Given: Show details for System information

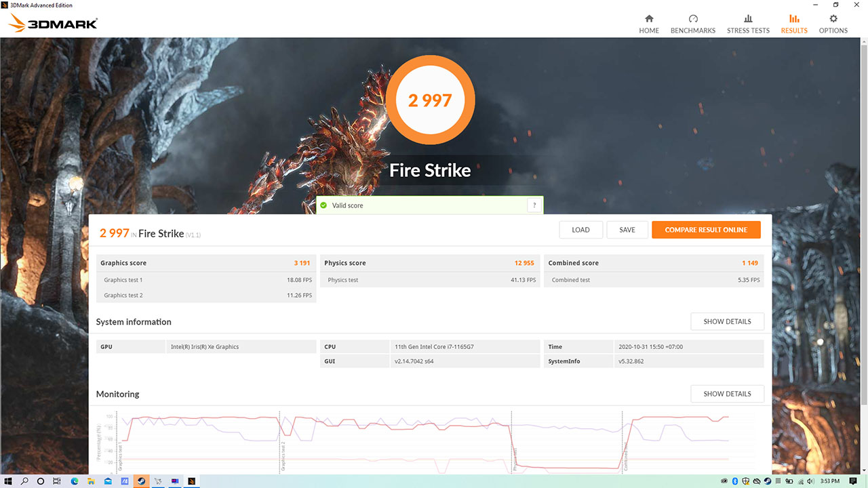Looking at the screenshot, I should coord(727,321).
